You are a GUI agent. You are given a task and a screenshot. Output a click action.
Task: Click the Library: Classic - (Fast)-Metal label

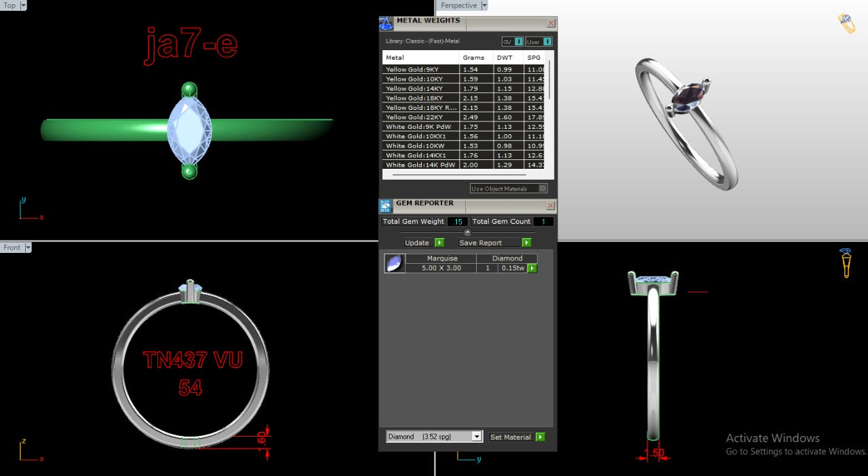tap(422, 41)
